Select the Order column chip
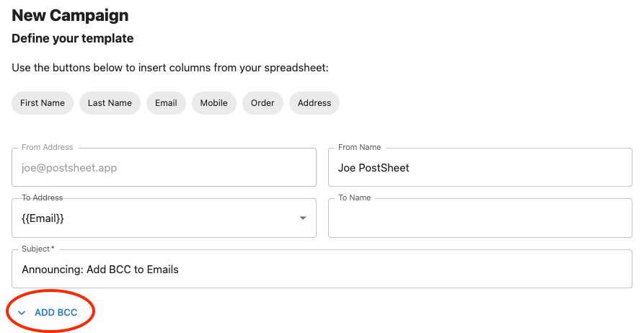 [263, 103]
